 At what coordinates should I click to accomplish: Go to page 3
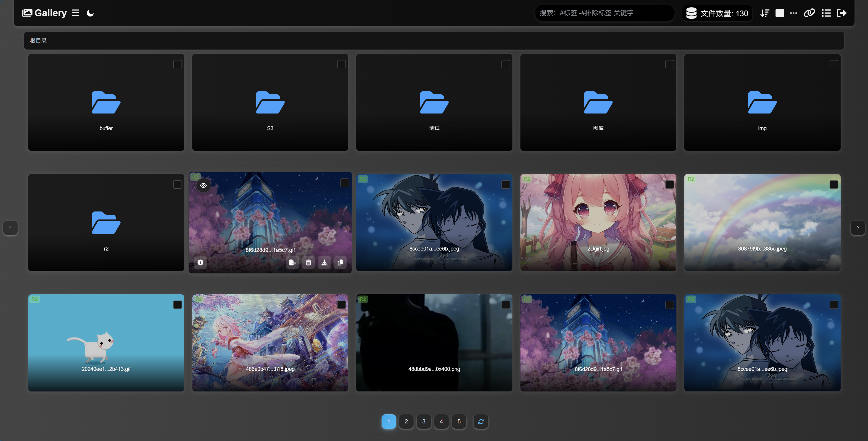pos(424,421)
